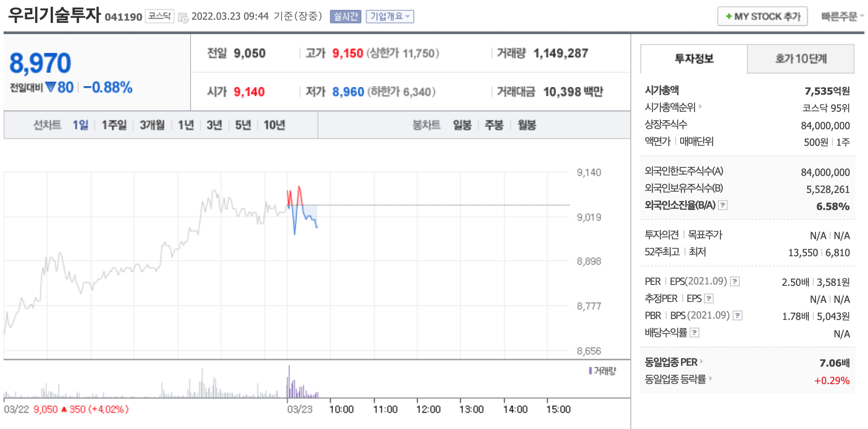
Task: Click the help icon beside PER EPS(2021.09)
Action: tap(735, 281)
